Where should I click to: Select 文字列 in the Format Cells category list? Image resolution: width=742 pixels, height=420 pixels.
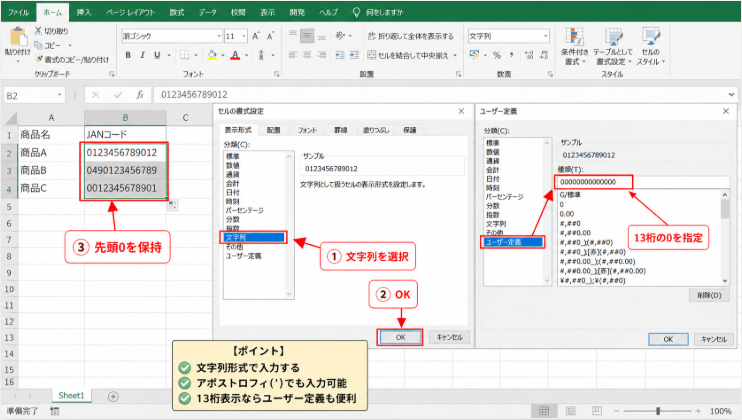[x=254, y=237]
